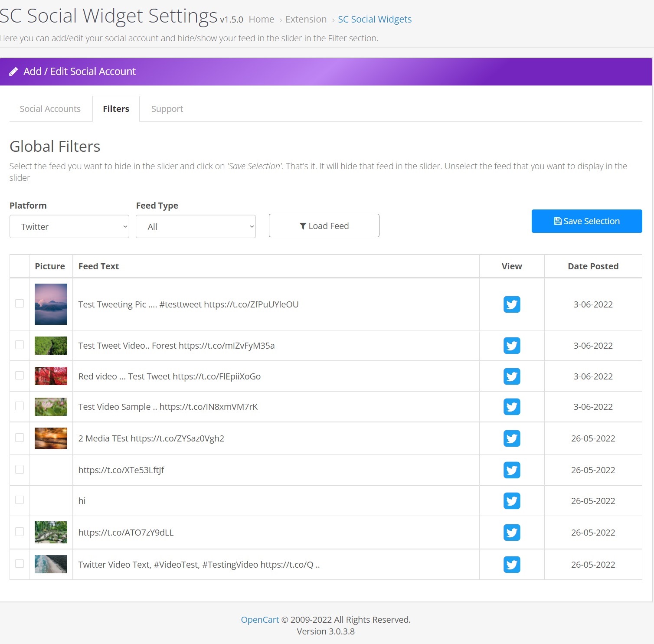Image resolution: width=654 pixels, height=644 pixels.
Task: Click Twitter icon for the 'Test Video Sample' feed
Action: pos(512,407)
